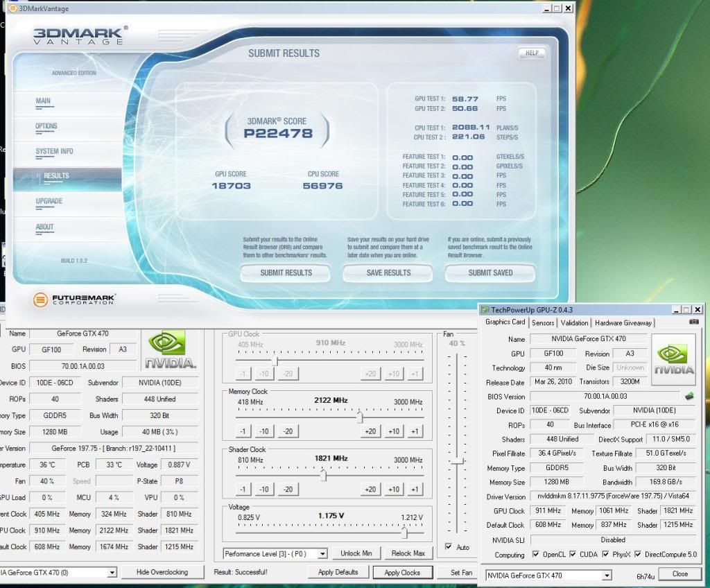Click the 3DMark score P22478
This screenshot has height=588, width=710.
[x=278, y=133]
